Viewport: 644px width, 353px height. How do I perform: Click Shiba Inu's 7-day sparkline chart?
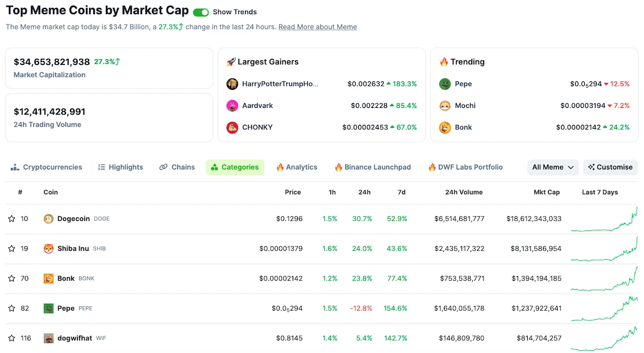[604, 249]
